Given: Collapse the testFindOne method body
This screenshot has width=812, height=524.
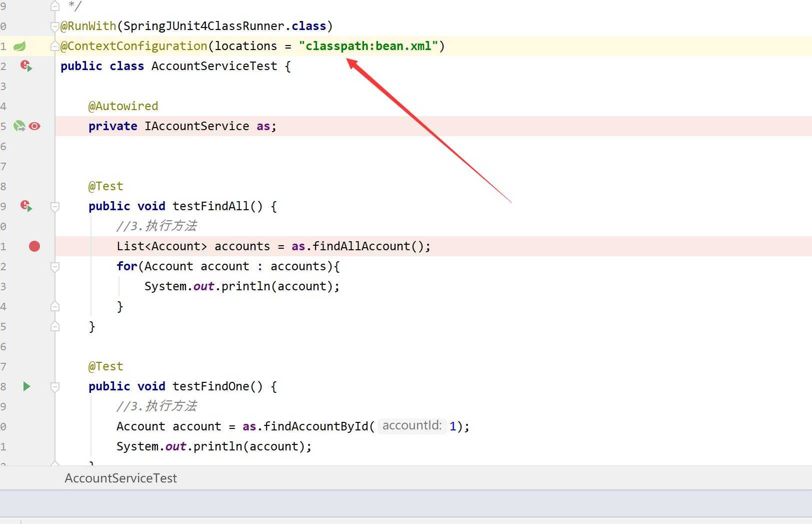Looking at the screenshot, I should point(55,386).
